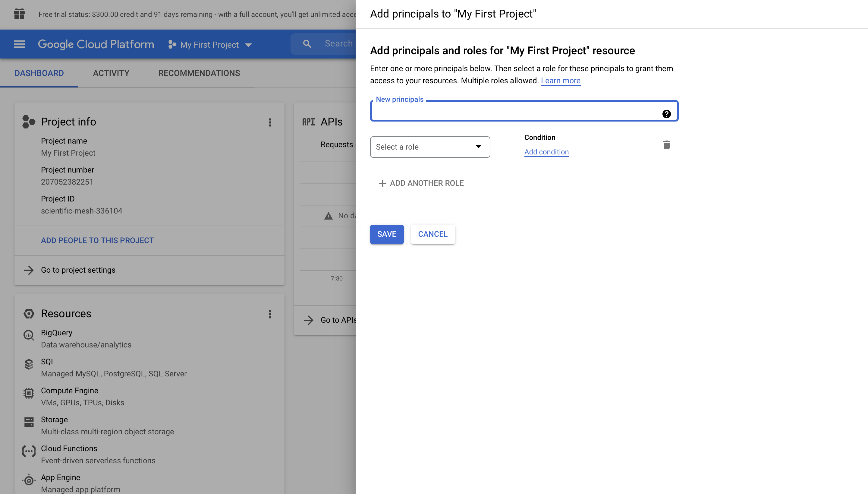Click the search magnifier icon
Image resolution: width=868 pixels, height=494 pixels.
coord(307,44)
